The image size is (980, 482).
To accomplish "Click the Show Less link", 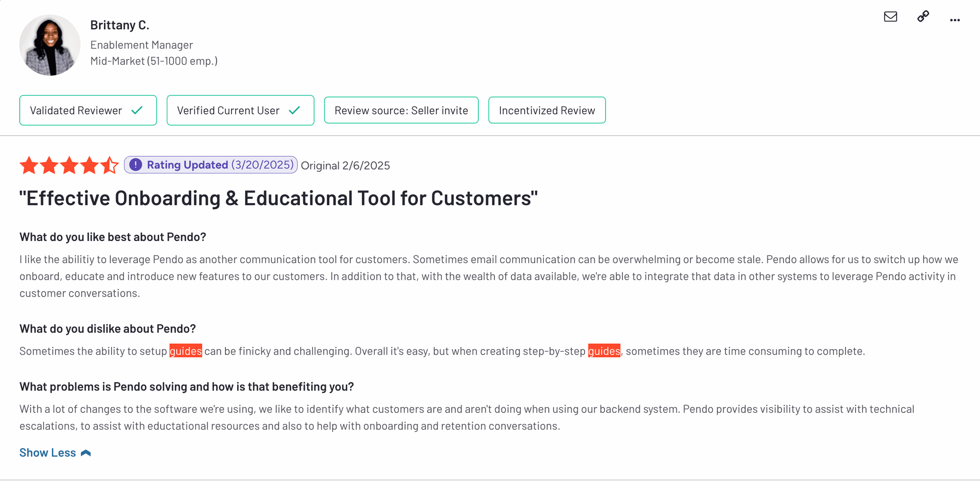I will (48, 453).
